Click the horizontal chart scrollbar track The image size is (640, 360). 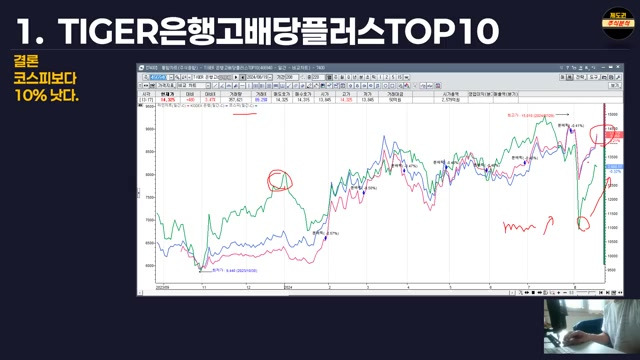pyautogui.click(x=327, y=293)
